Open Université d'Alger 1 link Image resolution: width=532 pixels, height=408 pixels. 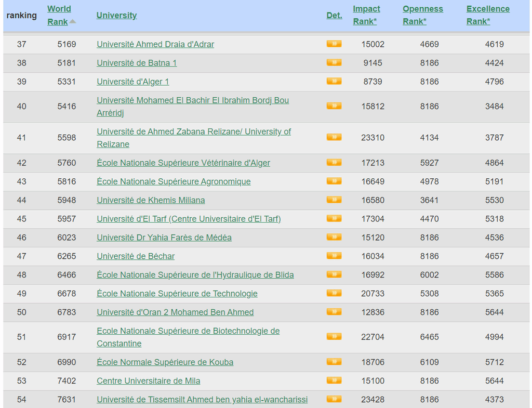tap(133, 82)
